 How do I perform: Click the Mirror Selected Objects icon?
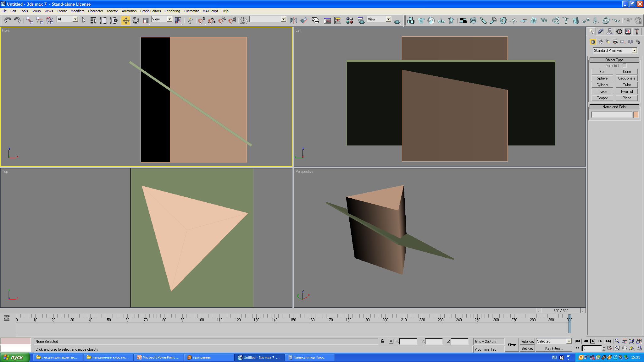tap(293, 20)
